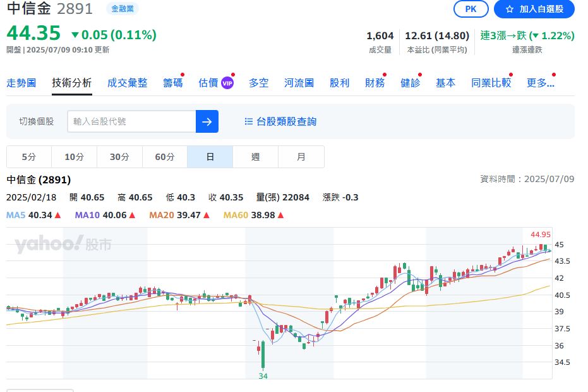
Task: Click the 連3漲→跌 streak text
Action: pos(527,35)
